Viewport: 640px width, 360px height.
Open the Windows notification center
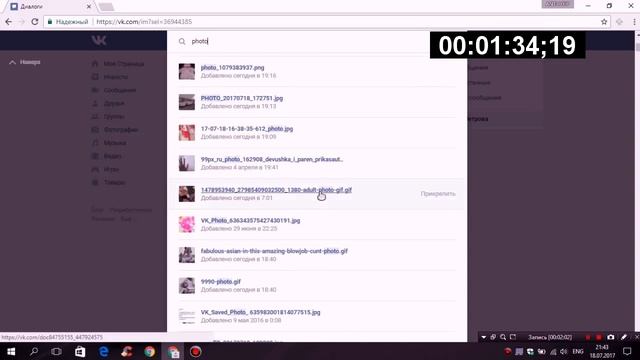[627, 351]
